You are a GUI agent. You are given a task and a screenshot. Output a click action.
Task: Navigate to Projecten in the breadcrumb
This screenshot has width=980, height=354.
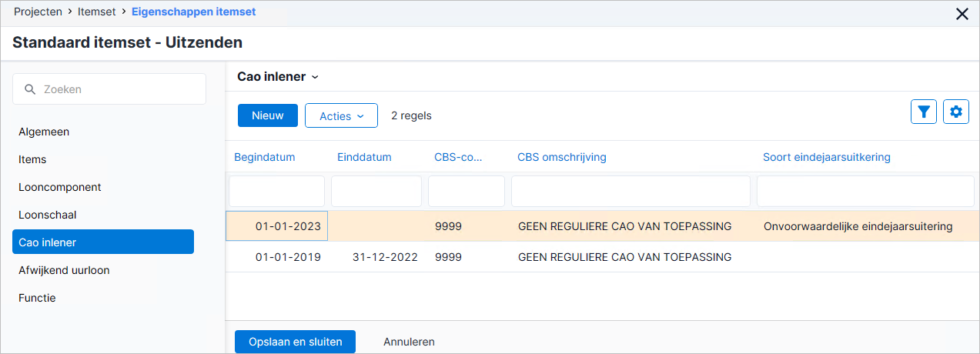pos(38,12)
